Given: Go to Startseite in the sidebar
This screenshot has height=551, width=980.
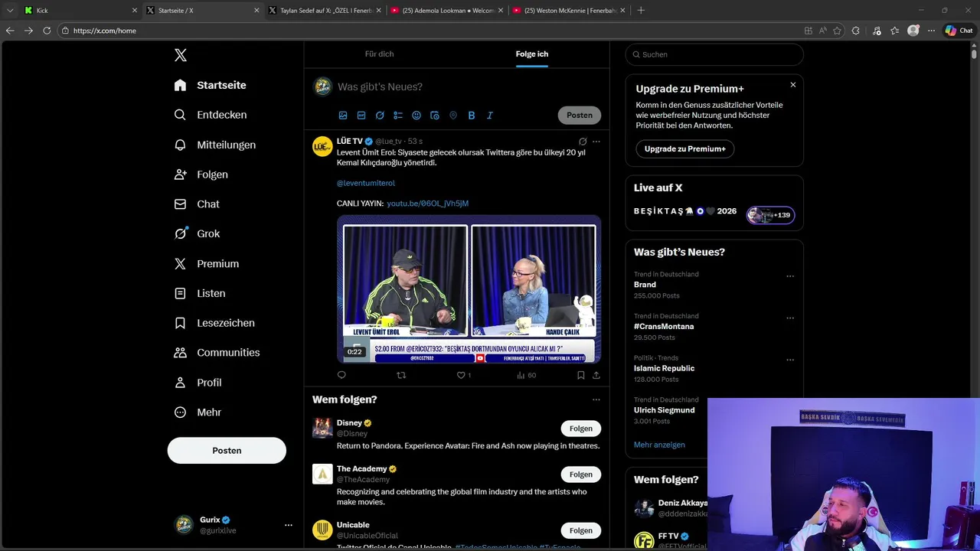Looking at the screenshot, I should pyautogui.click(x=211, y=85).
